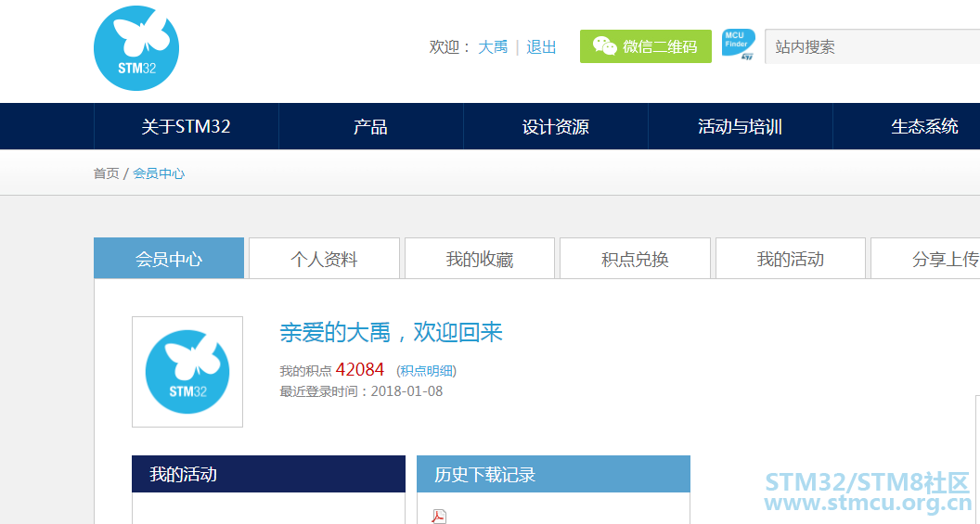Select the 会员中心 tab
This screenshot has width=980, height=524.
point(169,259)
